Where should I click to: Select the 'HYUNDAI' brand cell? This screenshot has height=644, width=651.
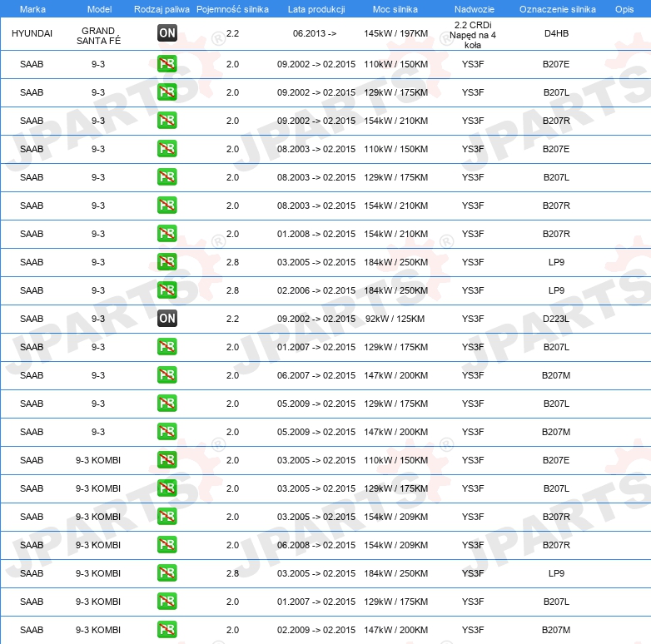click(32, 33)
